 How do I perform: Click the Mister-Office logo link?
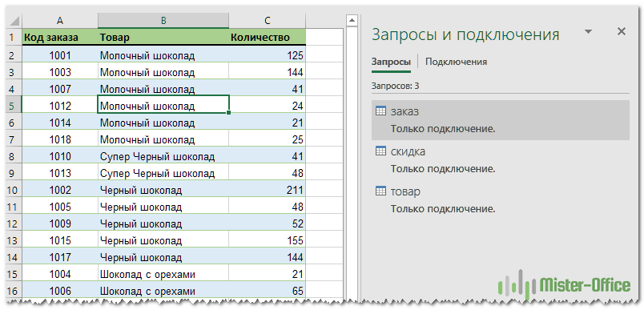564,285
